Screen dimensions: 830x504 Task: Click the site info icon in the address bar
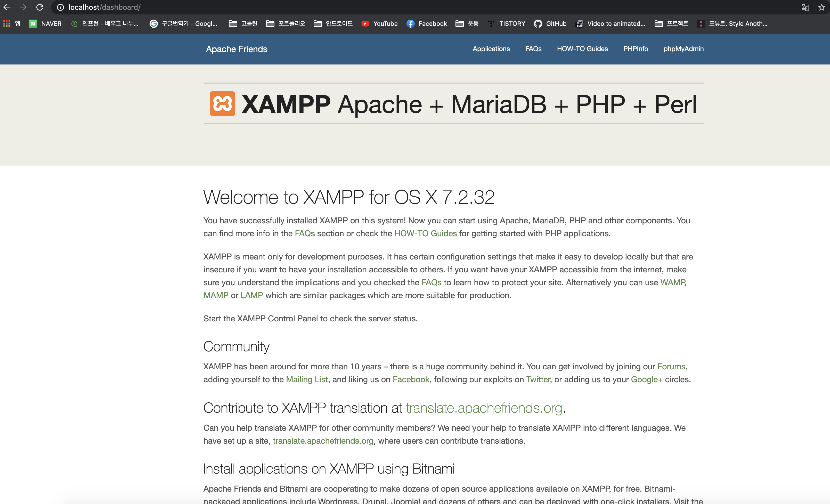click(x=60, y=7)
